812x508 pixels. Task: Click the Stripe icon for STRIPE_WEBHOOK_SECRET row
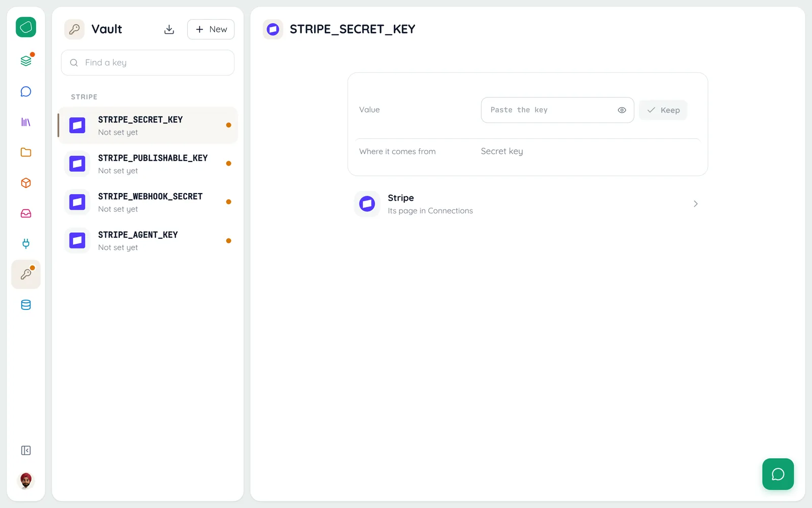pos(77,202)
